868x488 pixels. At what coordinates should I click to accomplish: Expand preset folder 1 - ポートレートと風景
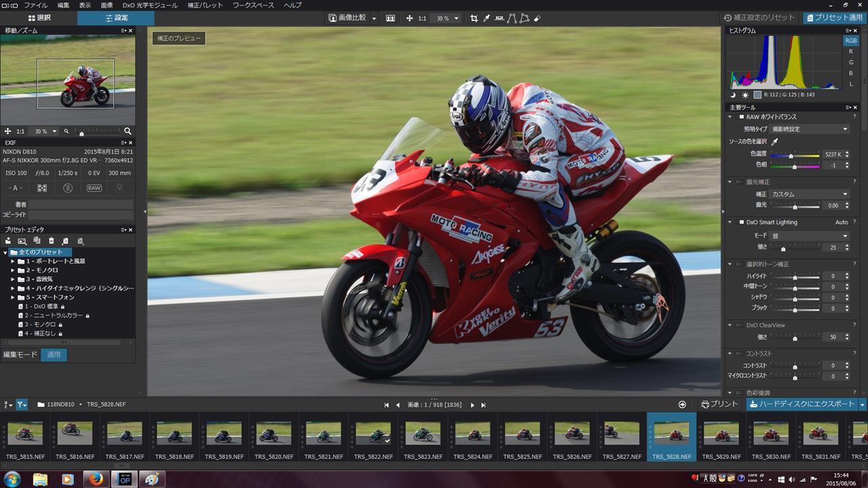coord(13,261)
